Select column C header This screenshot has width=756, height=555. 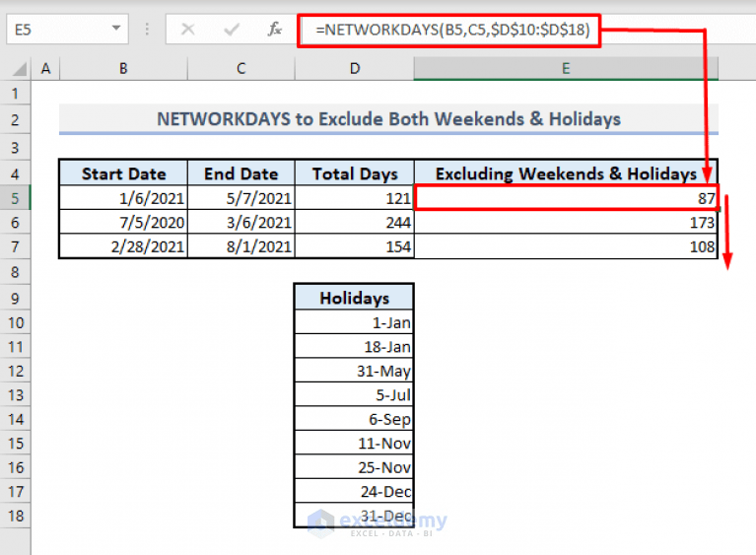click(241, 68)
